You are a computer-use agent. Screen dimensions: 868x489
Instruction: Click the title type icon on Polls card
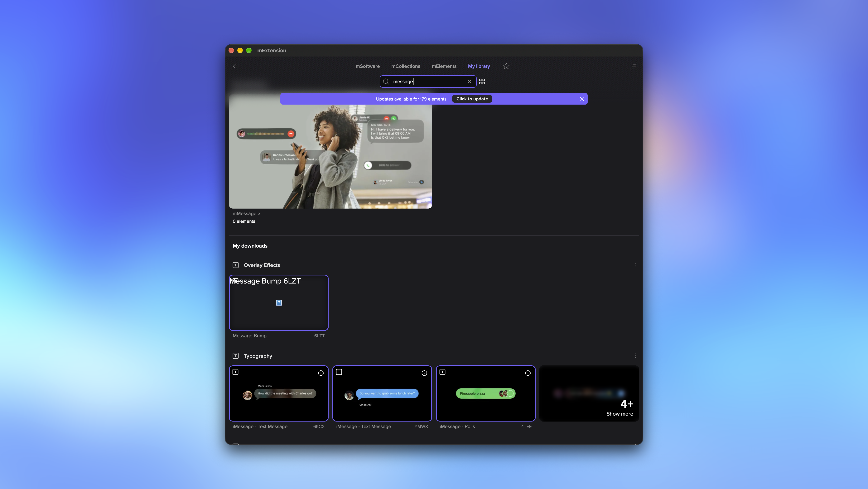442,372
